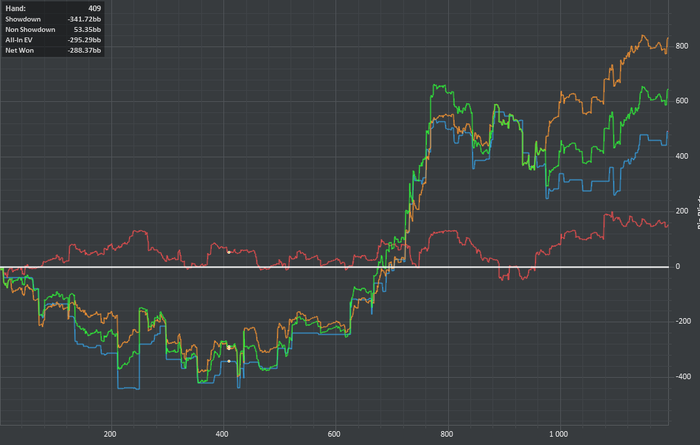Viewport: 700px width, 445px height.
Task: Click the 800 y-axis label
Action: click(682, 46)
